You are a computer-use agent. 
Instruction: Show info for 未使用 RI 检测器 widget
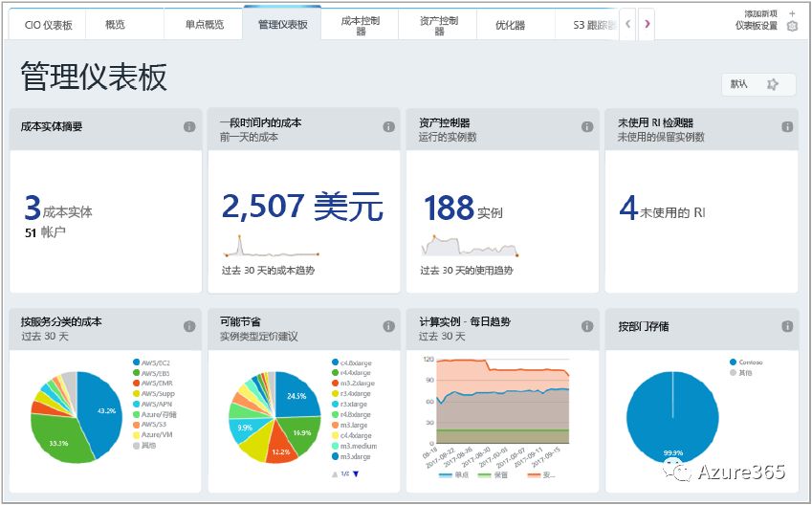tap(786, 126)
